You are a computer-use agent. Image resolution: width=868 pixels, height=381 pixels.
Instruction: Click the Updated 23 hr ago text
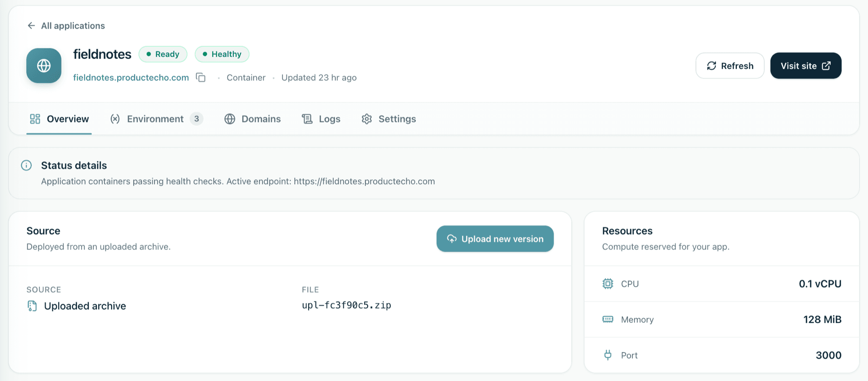[x=319, y=78]
